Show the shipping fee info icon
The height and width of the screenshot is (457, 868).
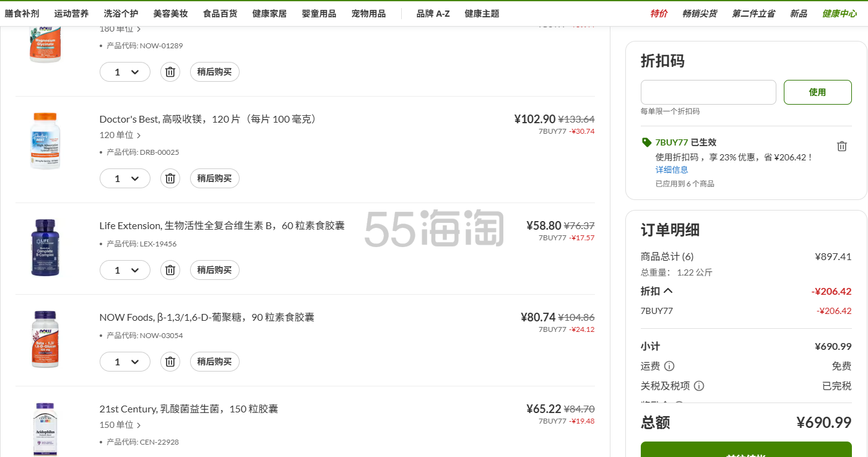pos(669,366)
